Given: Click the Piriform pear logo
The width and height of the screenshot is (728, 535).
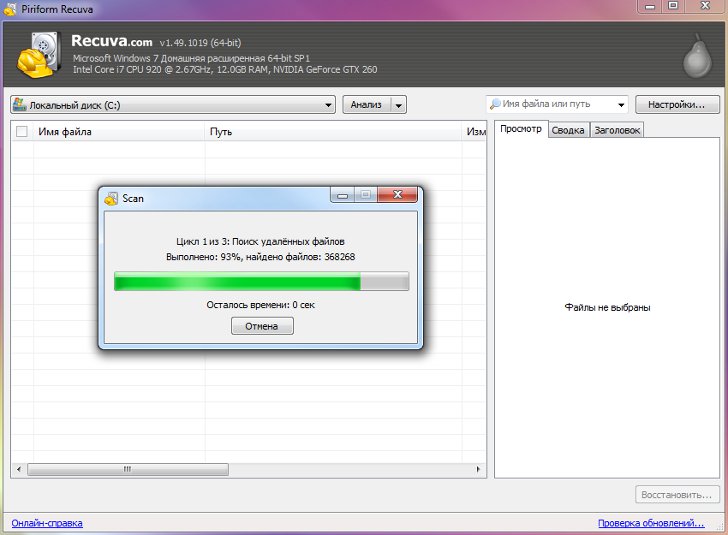Looking at the screenshot, I should (x=697, y=56).
